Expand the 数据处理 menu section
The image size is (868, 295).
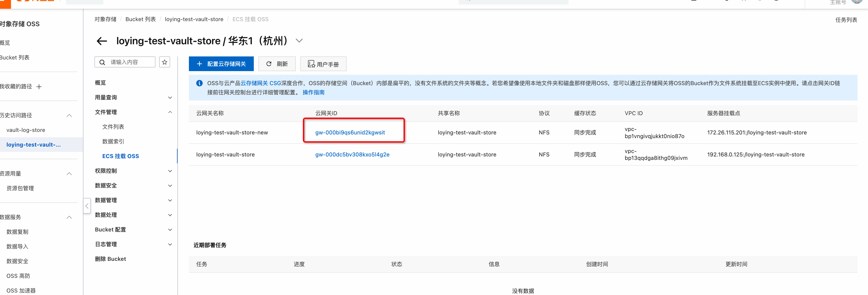coord(170,215)
